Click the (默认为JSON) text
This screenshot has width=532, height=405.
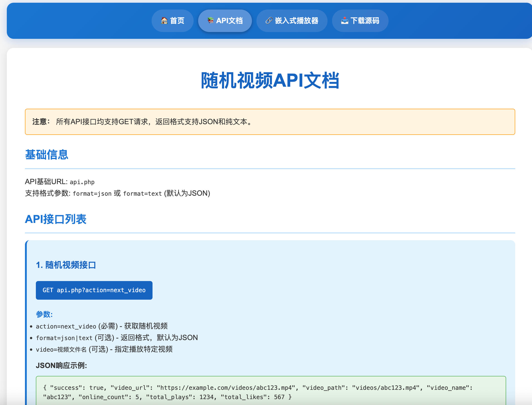point(187,193)
